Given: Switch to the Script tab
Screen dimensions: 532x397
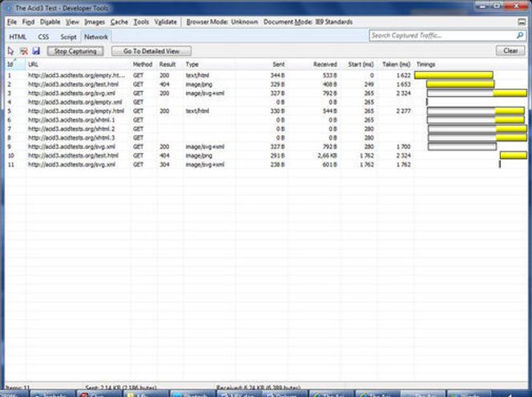Looking at the screenshot, I should tap(68, 37).
